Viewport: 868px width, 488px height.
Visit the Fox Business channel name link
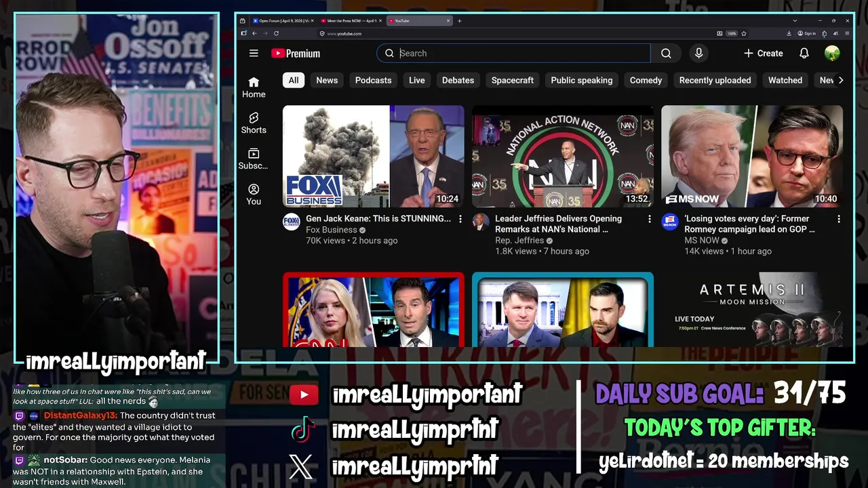[332, 230]
